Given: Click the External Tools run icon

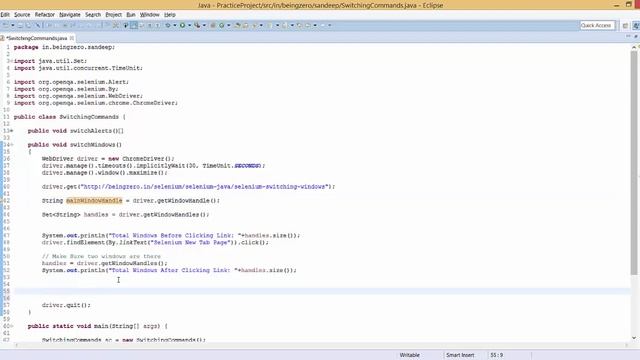Looking at the screenshot, I should (x=198, y=25).
